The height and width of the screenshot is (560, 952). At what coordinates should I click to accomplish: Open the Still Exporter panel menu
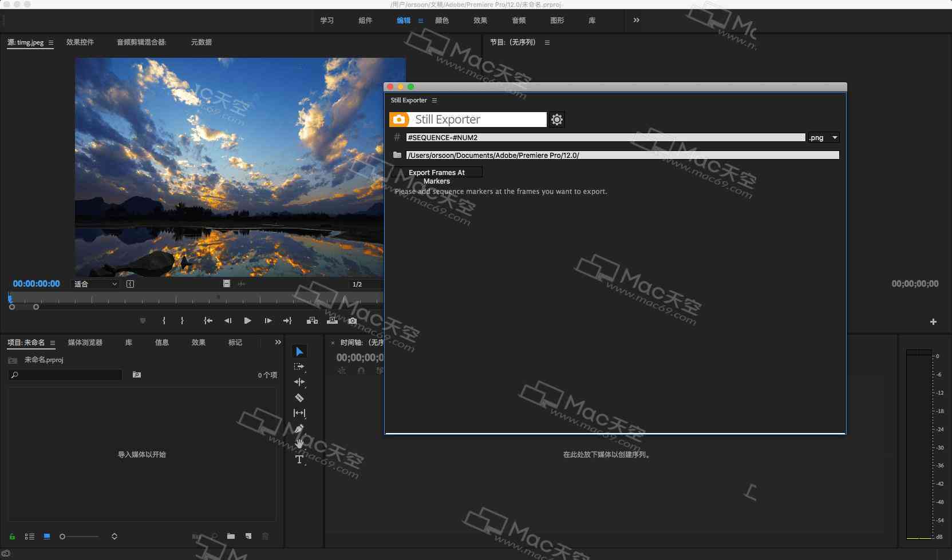[x=434, y=100]
